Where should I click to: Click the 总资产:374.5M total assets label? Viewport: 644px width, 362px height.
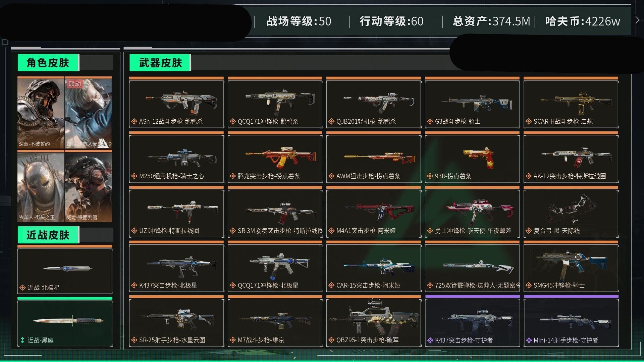coord(491,21)
